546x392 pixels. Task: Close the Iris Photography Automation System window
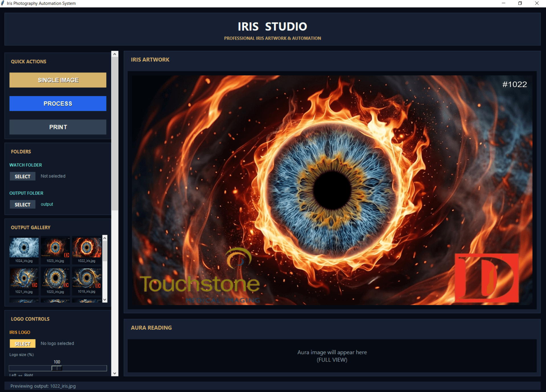click(x=537, y=3)
